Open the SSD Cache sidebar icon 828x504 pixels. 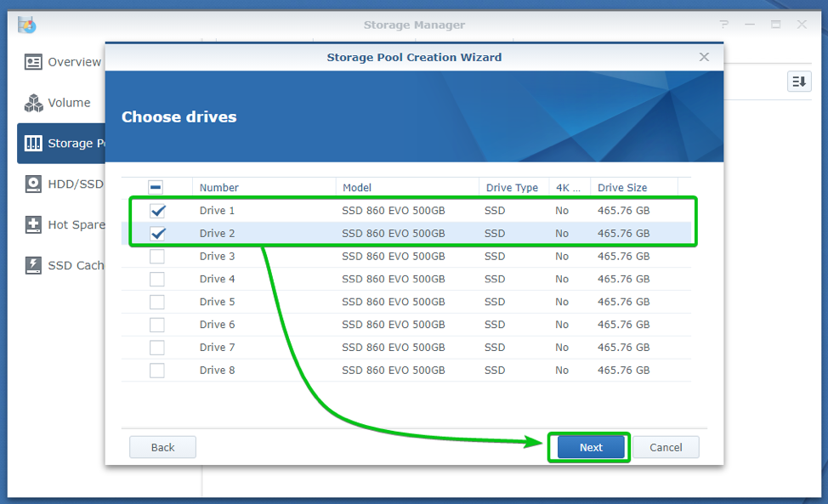point(33,265)
